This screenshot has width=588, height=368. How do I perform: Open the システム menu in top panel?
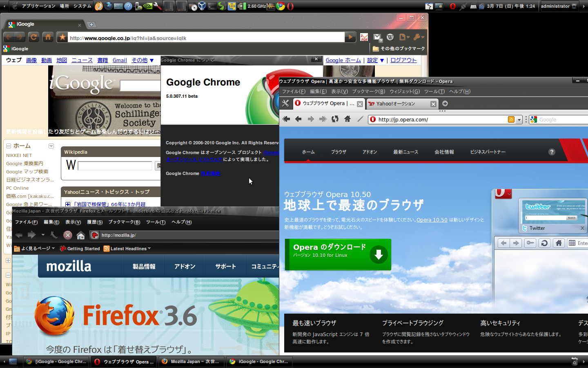pos(82,6)
